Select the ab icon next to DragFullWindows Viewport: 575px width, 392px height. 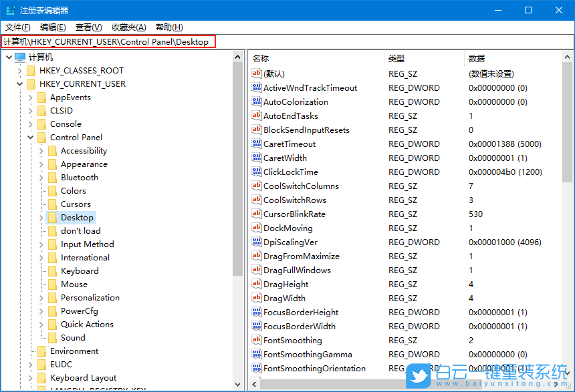pyautogui.click(x=256, y=270)
